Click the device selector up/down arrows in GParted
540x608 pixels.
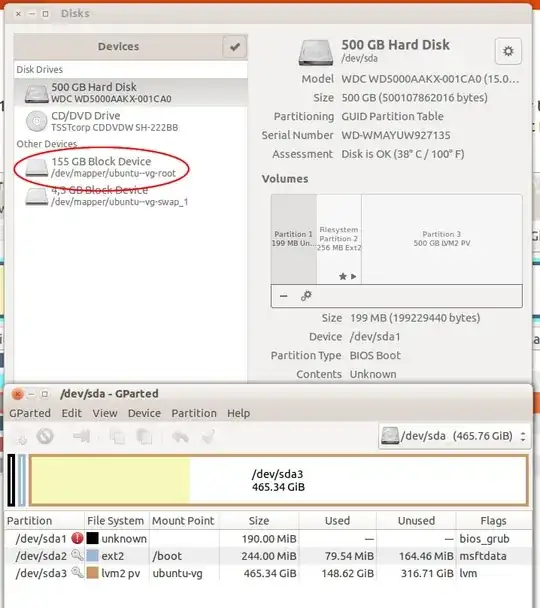click(523, 437)
